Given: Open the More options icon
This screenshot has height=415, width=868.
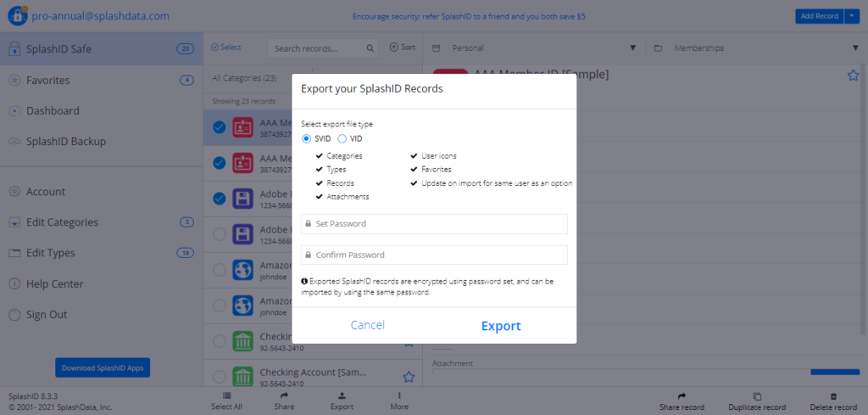Looking at the screenshot, I should click(399, 395).
